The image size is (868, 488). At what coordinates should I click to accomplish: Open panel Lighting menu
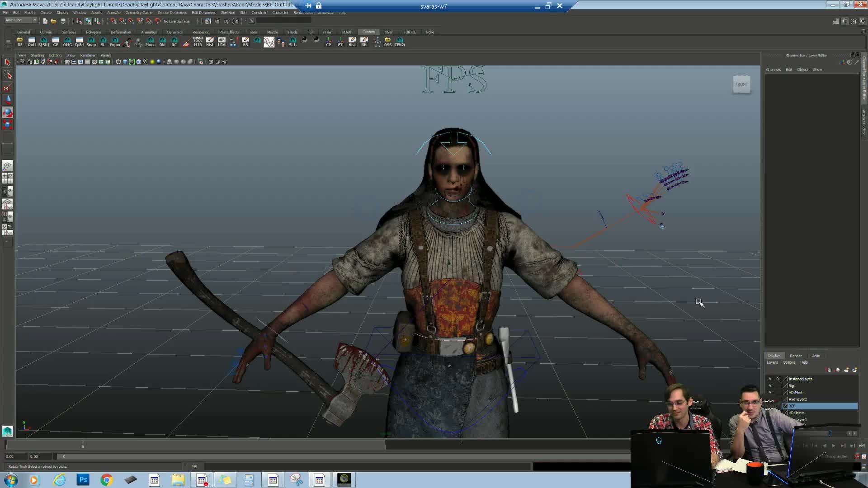click(x=55, y=55)
